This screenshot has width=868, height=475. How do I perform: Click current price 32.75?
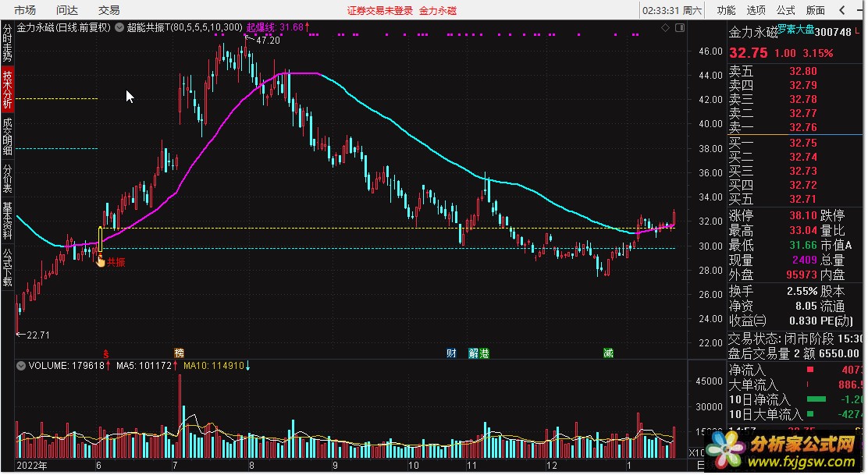(749, 53)
